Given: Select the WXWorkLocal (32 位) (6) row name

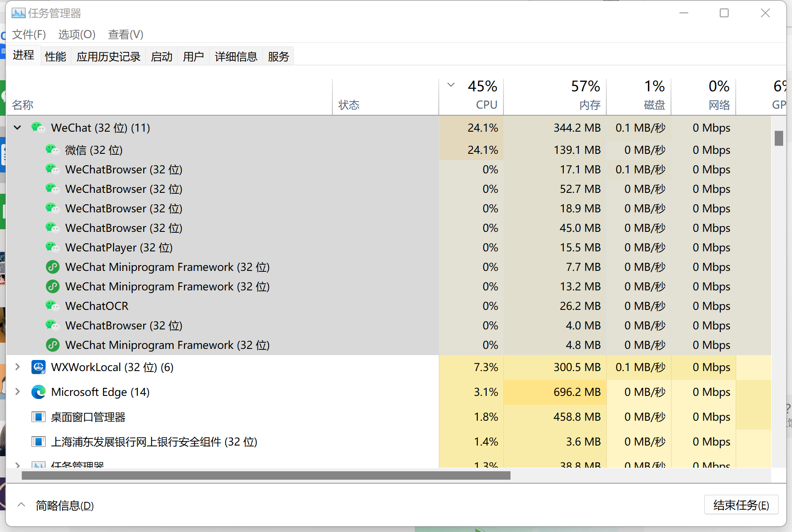Looking at the screenshot, I should (x=112, y=367).
